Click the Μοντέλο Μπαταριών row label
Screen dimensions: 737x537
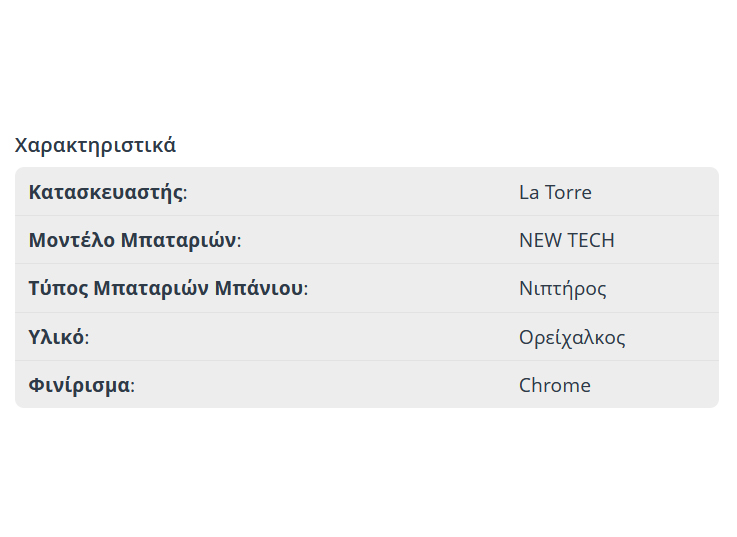(134, 240)
